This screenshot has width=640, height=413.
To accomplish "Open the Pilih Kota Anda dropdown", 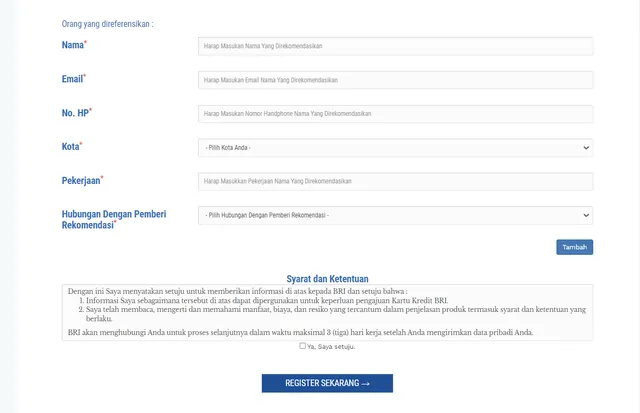I will [395, 148].
